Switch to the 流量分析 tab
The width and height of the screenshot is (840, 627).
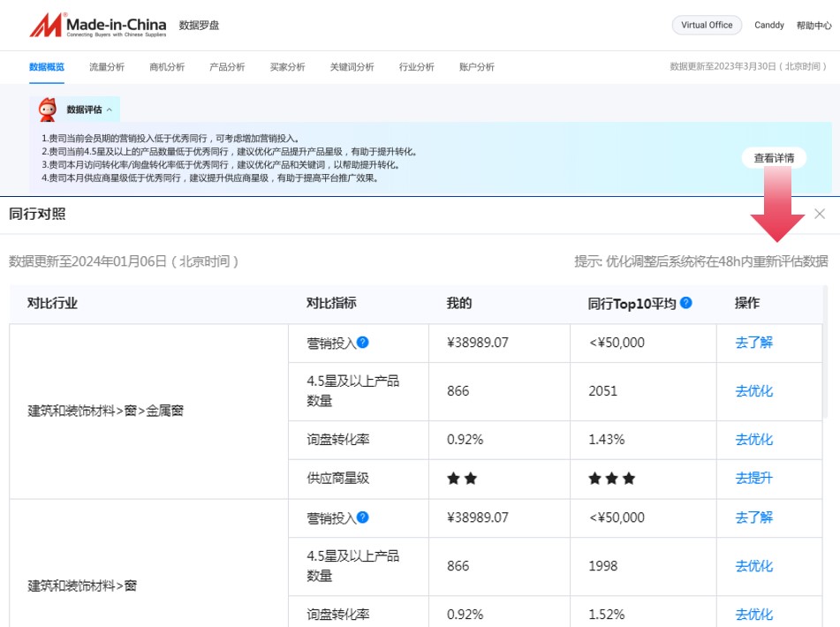pyautogui.click(x=105, y=66)
